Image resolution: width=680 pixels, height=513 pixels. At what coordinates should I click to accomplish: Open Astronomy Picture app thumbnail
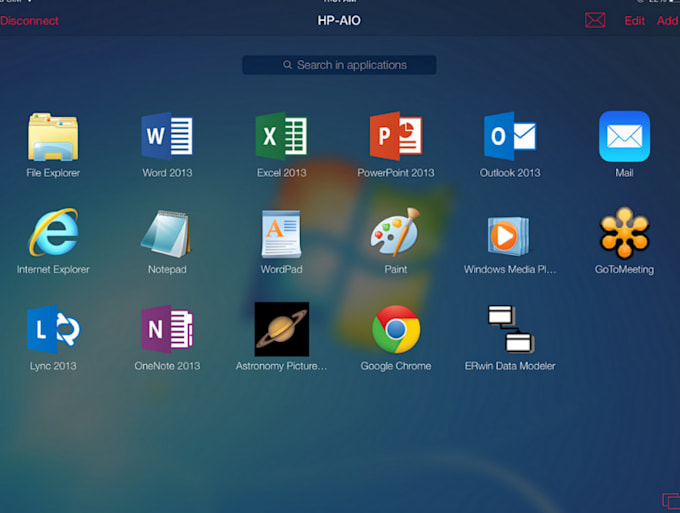pos(281,330)
